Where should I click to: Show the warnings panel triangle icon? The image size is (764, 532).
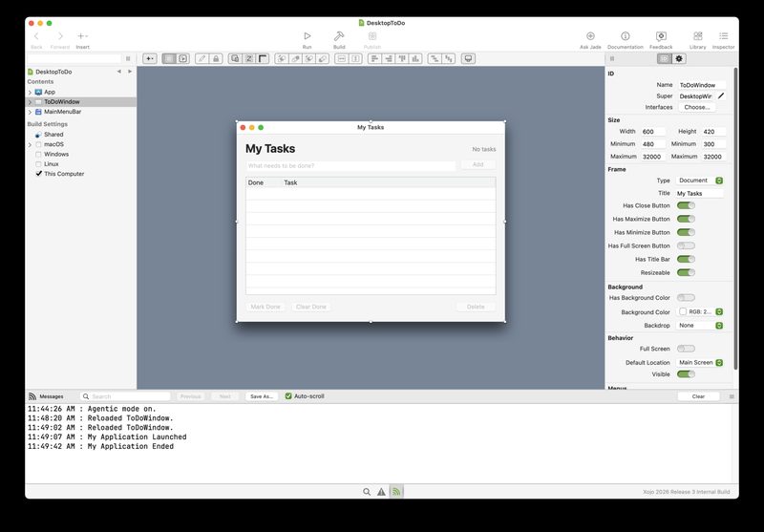point(381,492)
